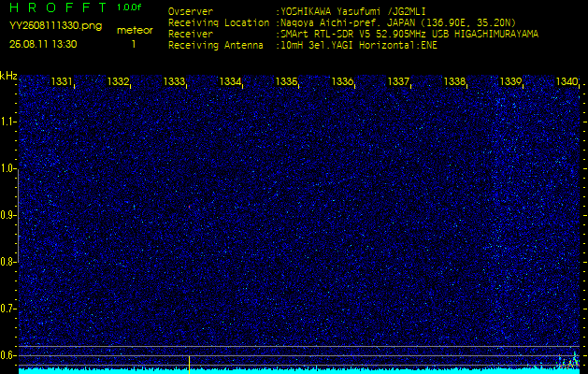Image resolution: width=588 pixels, height=374 pixels.
Task: Click the 1340 time axis label
Action: (566, 81)
